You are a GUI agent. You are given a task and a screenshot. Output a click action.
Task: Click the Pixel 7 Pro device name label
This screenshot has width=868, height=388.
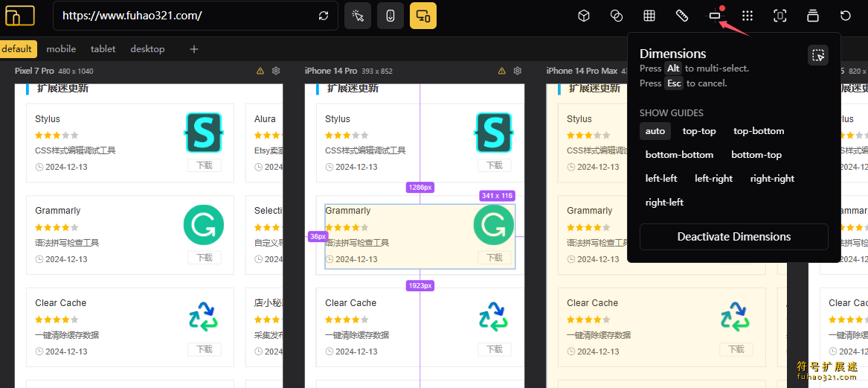(34, 71)
